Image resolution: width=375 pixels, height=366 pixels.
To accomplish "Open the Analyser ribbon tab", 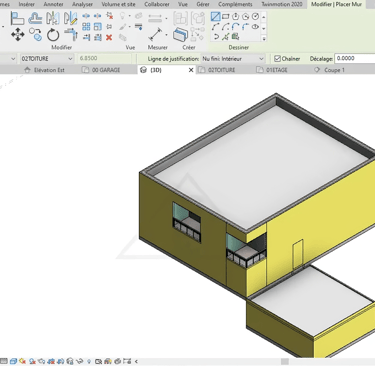I will (82, 4).
